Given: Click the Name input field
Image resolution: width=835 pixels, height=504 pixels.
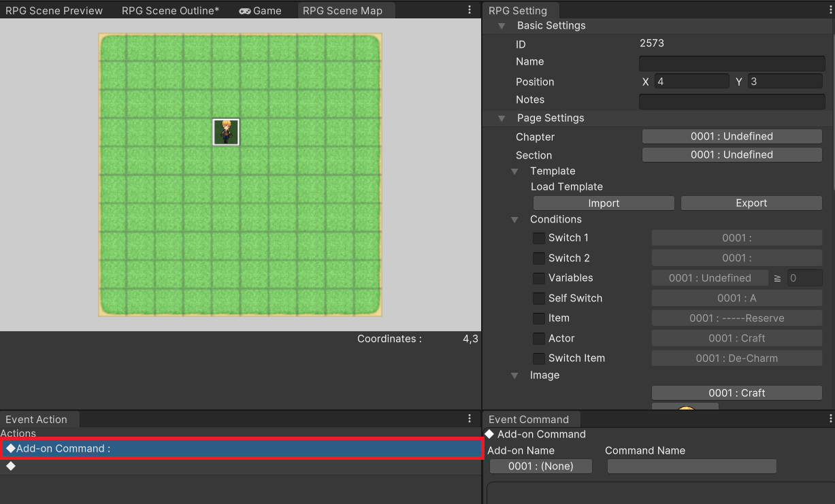Looking at the screenshot, I should coord(732,63).
